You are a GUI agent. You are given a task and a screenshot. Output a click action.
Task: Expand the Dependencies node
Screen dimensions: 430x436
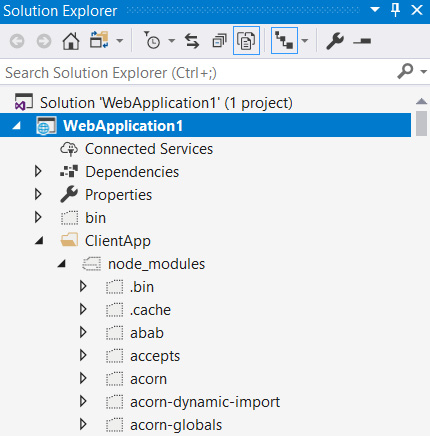[38, 171]
